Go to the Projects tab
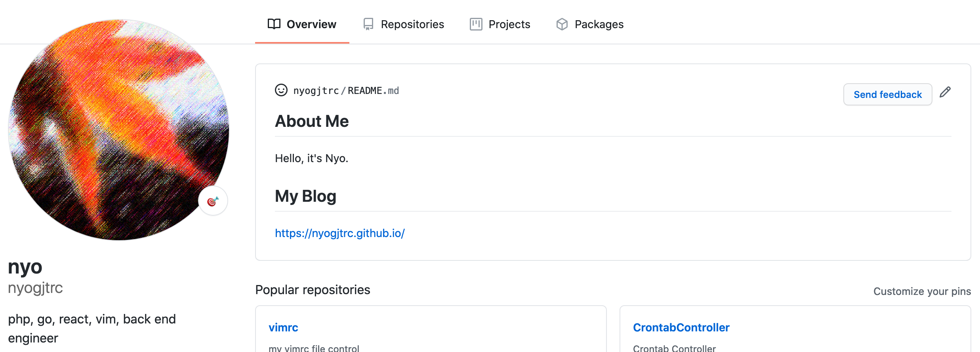 tap(509, 24)
